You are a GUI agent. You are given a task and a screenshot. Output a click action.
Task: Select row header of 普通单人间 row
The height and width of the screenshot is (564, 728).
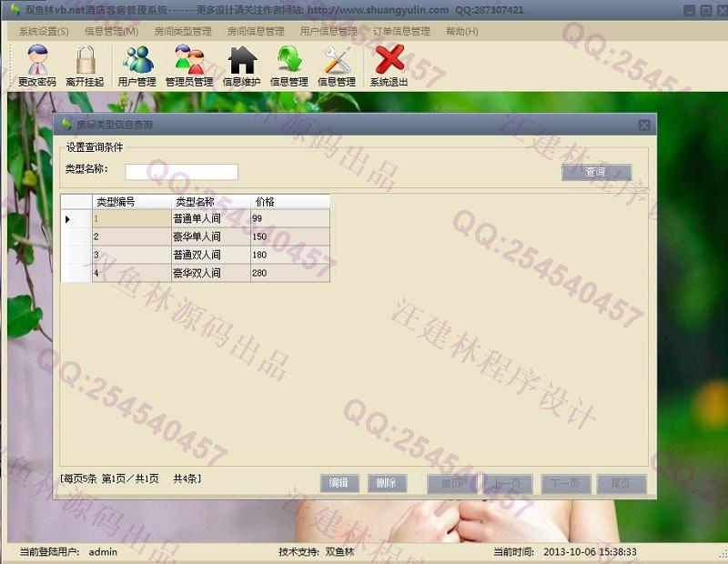76,218
